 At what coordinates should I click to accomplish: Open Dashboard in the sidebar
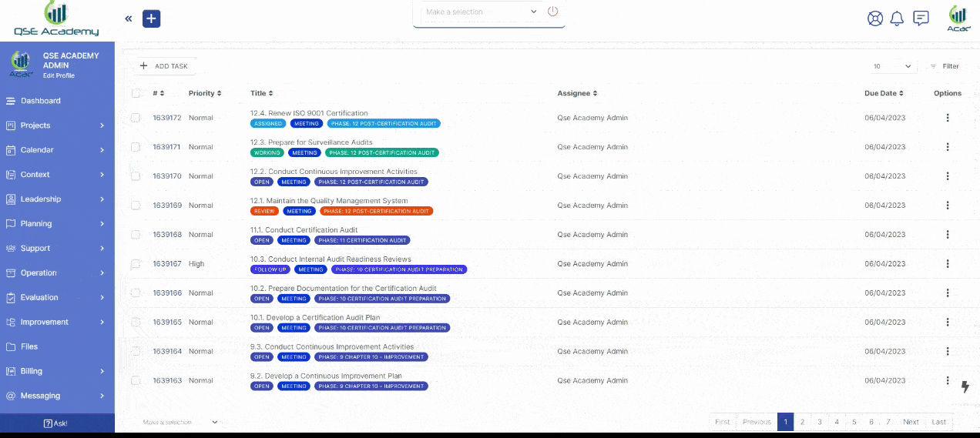pyautogui.click(x=40, y=101)
